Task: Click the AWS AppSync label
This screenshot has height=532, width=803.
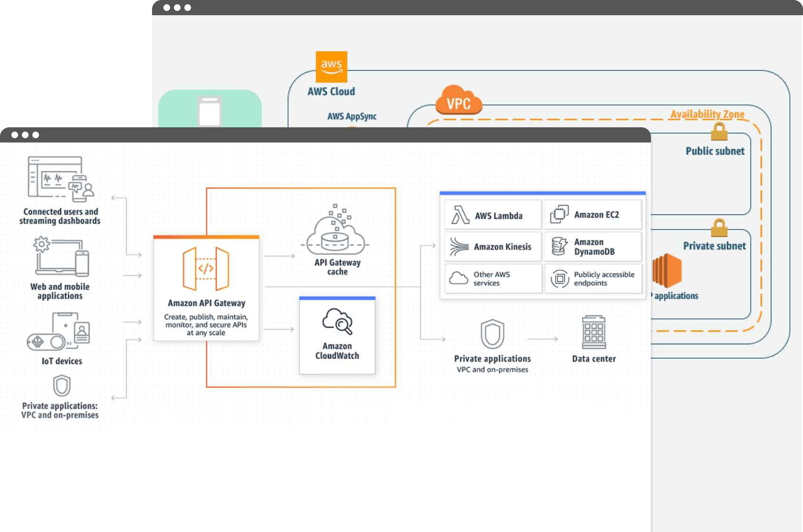Action: 352,116
